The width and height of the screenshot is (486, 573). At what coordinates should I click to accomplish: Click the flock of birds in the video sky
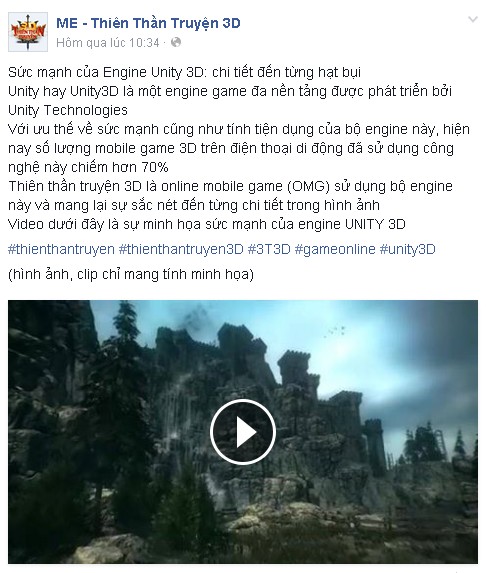[335, 331]
